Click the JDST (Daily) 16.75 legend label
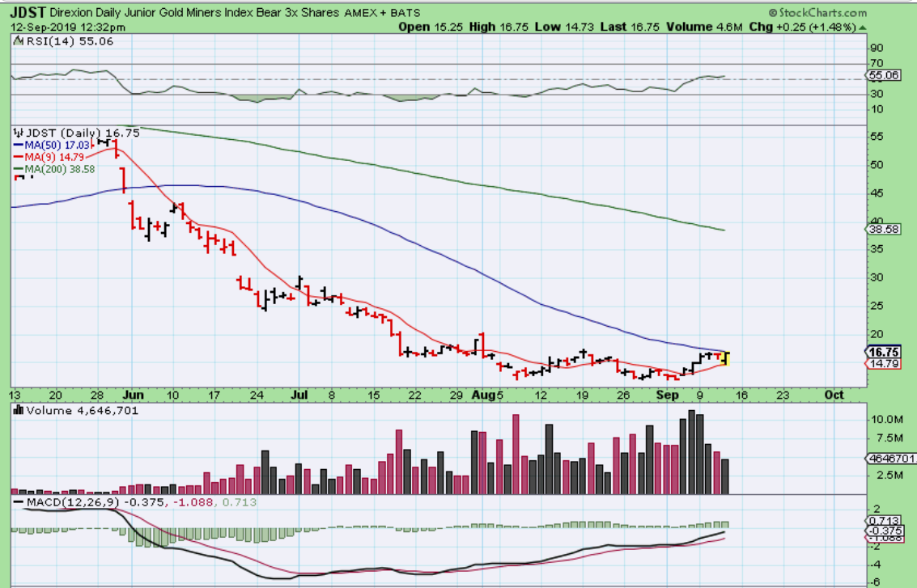917x588 pixels. tap(83, 133)
